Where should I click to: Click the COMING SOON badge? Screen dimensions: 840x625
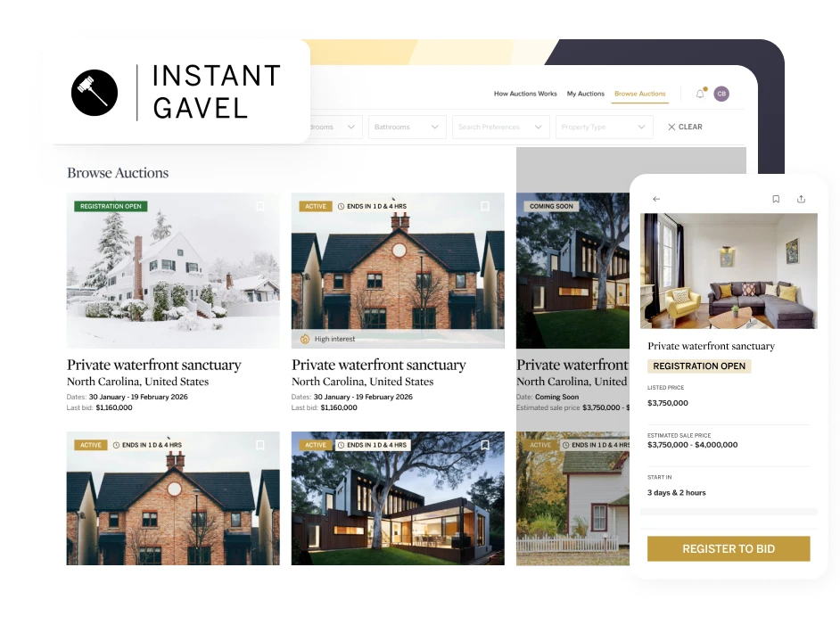(x=551, y=206)
